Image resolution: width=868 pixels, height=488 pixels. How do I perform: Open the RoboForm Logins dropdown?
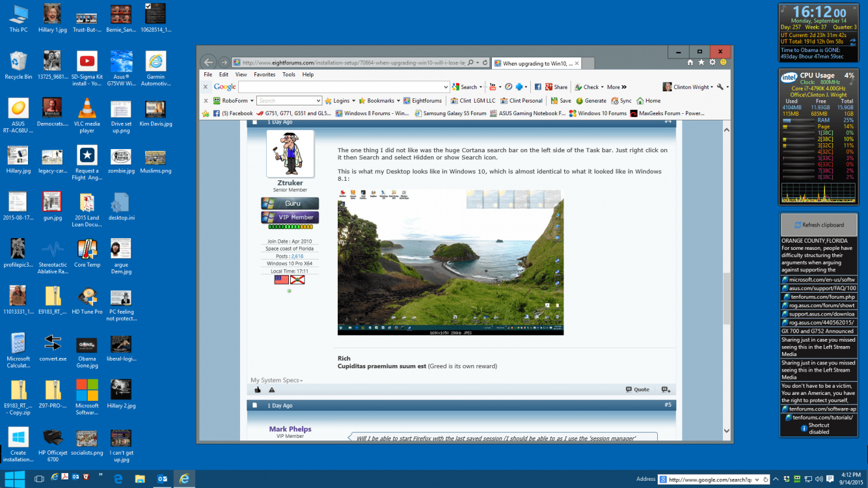[340, 101]
